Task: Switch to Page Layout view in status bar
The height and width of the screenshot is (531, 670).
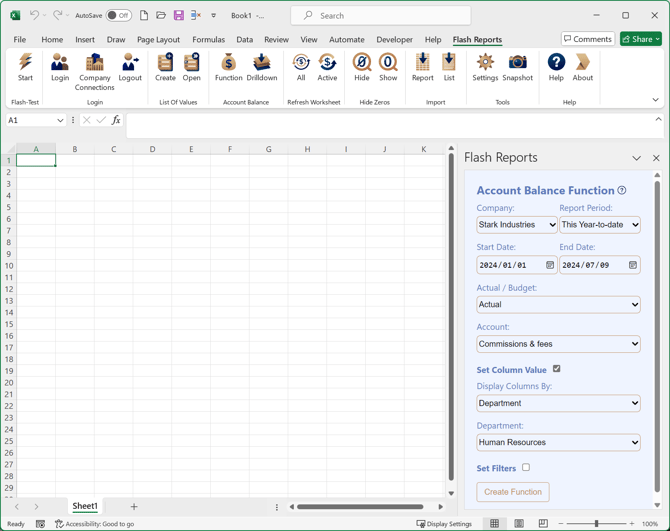Action: click(519, 523)
